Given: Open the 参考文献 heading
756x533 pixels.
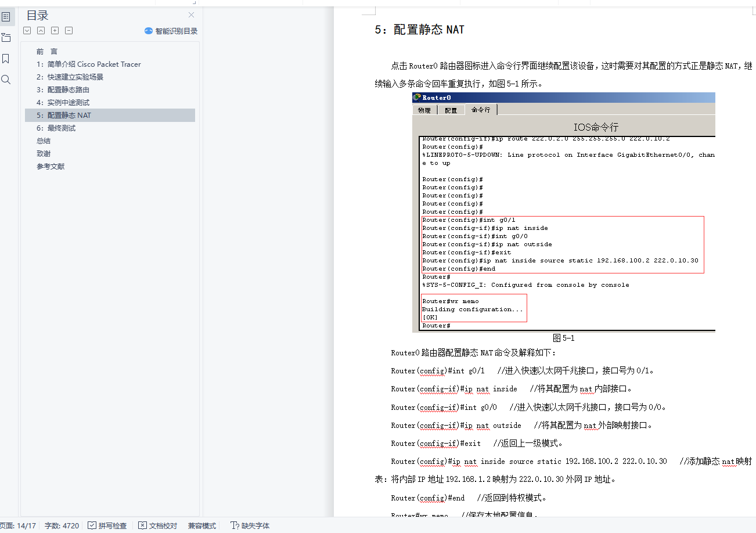Looking at the screenshot, I should [x=51, y=167].
